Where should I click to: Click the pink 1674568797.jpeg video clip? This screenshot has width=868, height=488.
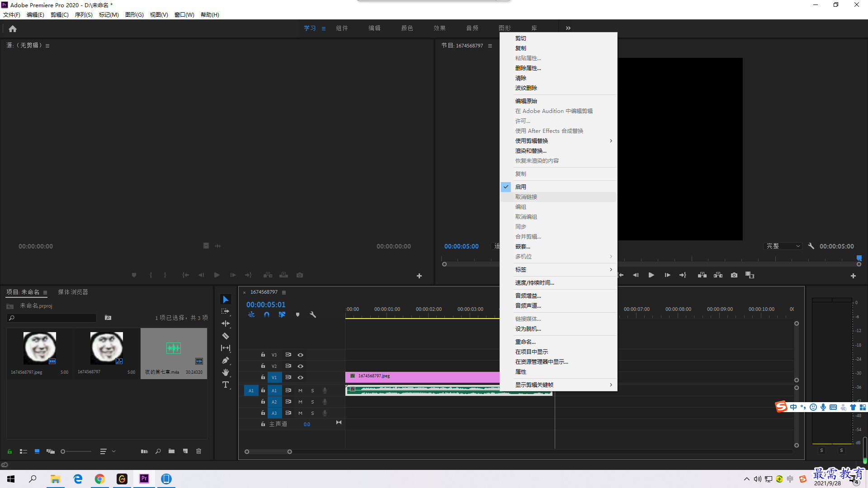(x=422, y=377)
